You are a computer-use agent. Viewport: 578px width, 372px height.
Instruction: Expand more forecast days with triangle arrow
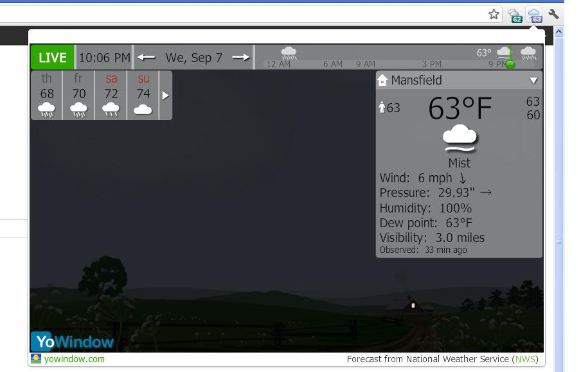coord(166,95)
